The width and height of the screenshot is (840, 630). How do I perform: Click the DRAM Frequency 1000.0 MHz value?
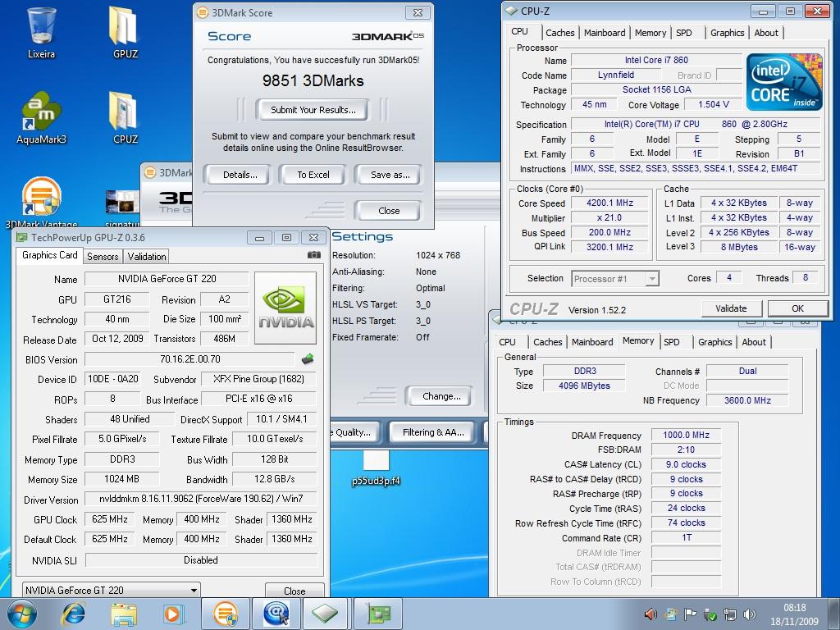click(x=686, y=435)
